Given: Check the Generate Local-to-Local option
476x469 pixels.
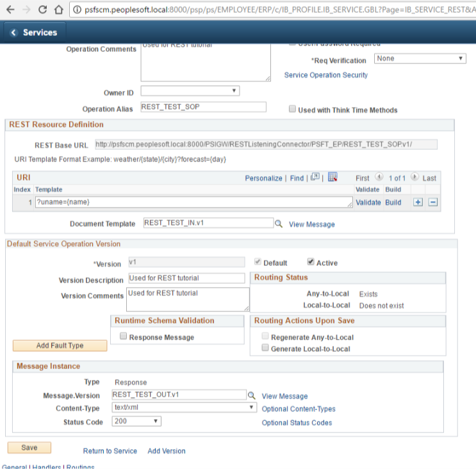Looking at the screenshot, I should pyautogui.click(x=265, y=349).
